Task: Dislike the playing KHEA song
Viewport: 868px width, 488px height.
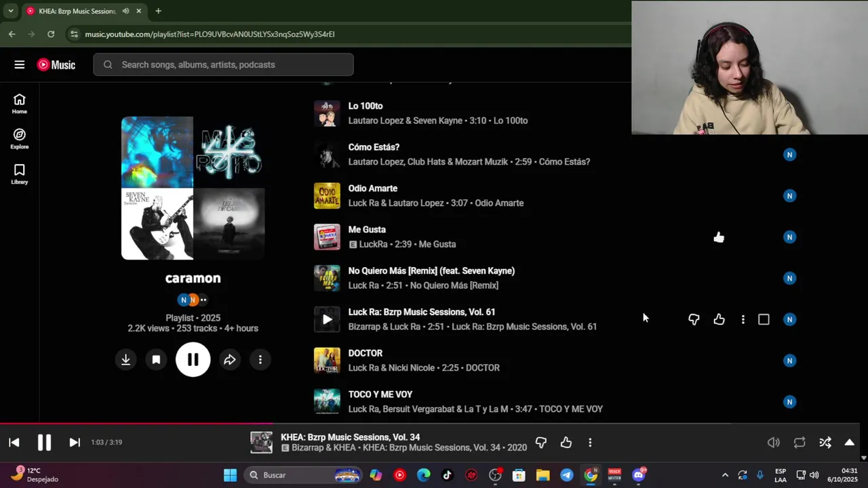Action: (541, 443)
